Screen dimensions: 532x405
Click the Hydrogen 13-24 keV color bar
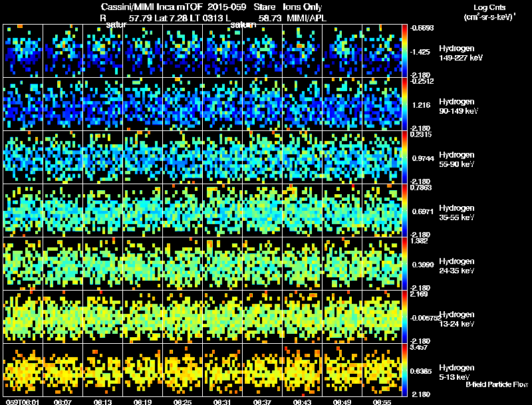coord(404,317)
